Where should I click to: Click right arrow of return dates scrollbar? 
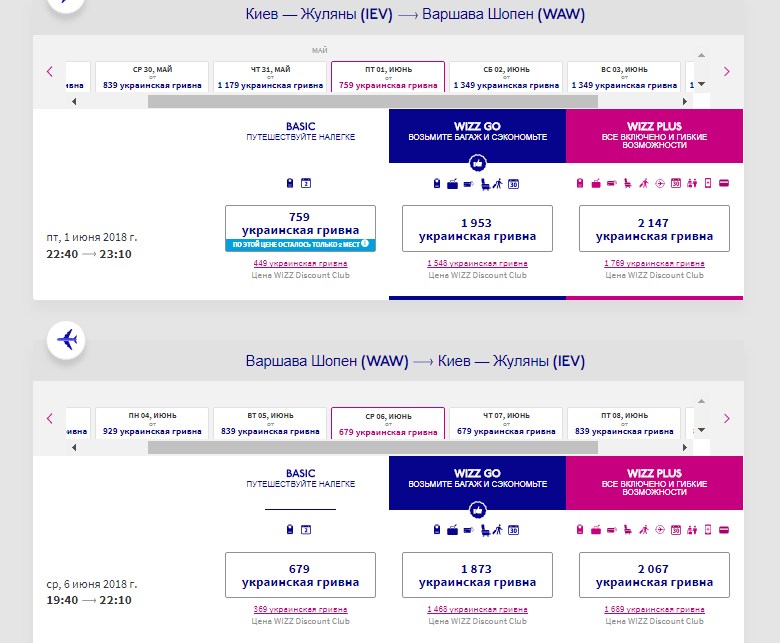pyautogui.click(x=684, y=447)
